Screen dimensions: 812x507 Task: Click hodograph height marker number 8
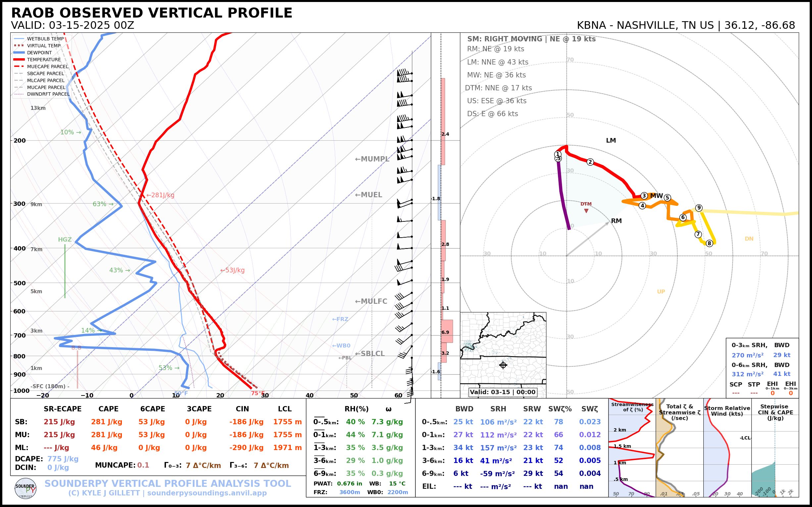709,244
